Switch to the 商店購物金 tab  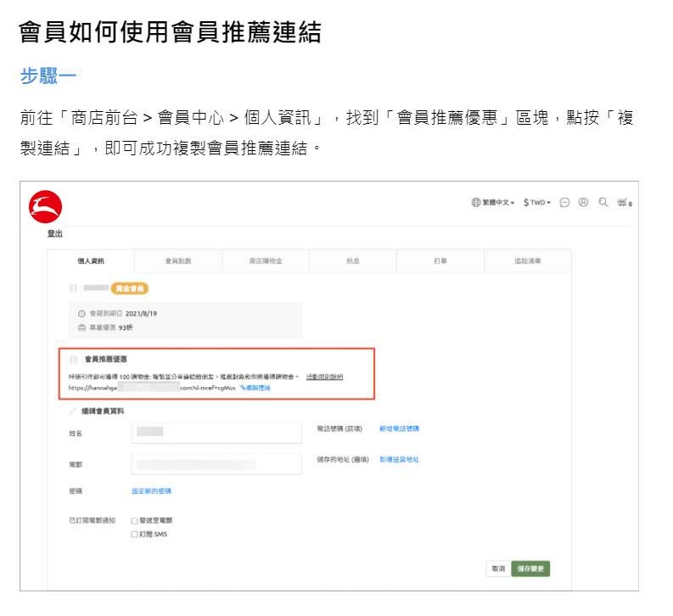pyautogui.click(x=266, y=261)
